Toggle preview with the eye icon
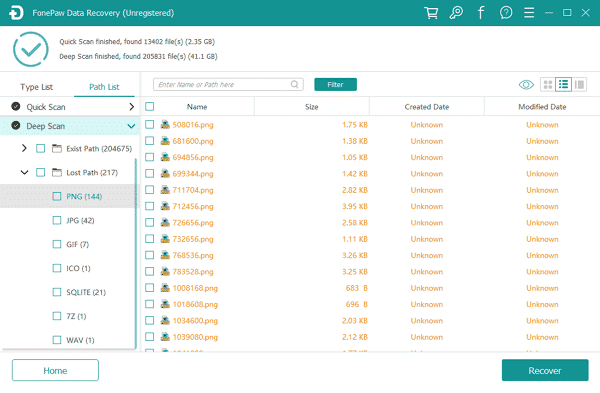The height and width of the screenshot is (393, 600). [x=526, y=85]
